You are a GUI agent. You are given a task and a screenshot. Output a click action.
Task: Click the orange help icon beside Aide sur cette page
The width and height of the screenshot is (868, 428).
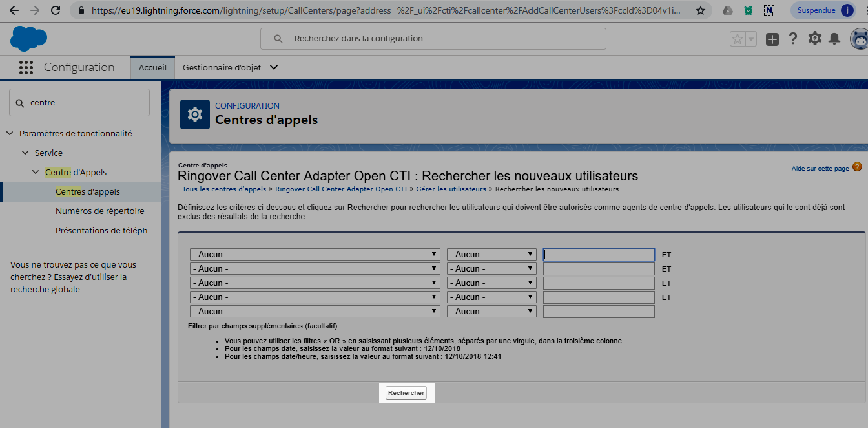[x=857, y=167]
